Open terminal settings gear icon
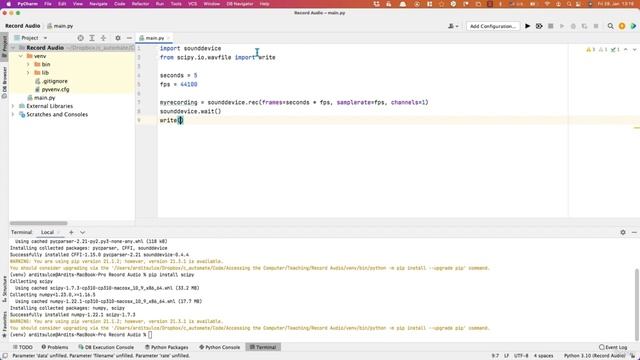 [623, 232]
